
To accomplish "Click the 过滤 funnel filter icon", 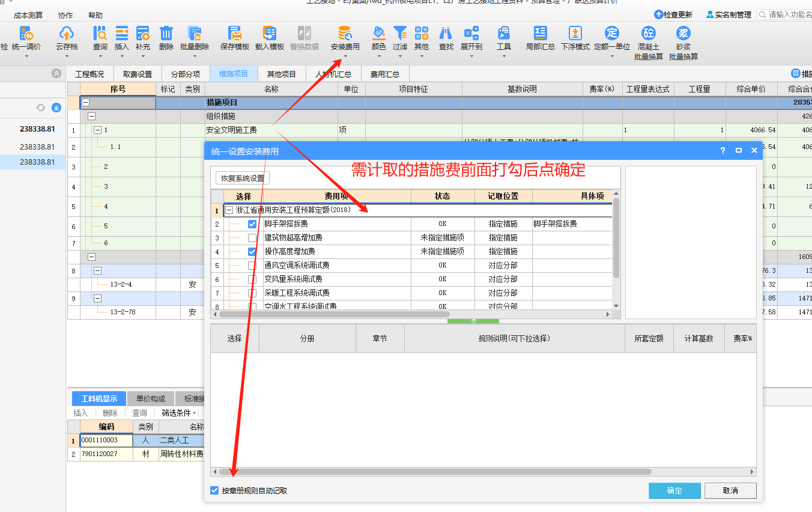I will pyautogui.click(x=400, y=34).
